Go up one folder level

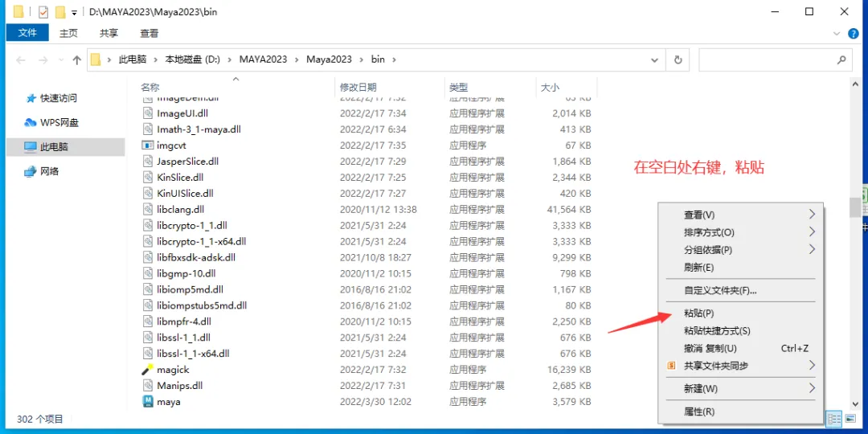click(77, 59)
